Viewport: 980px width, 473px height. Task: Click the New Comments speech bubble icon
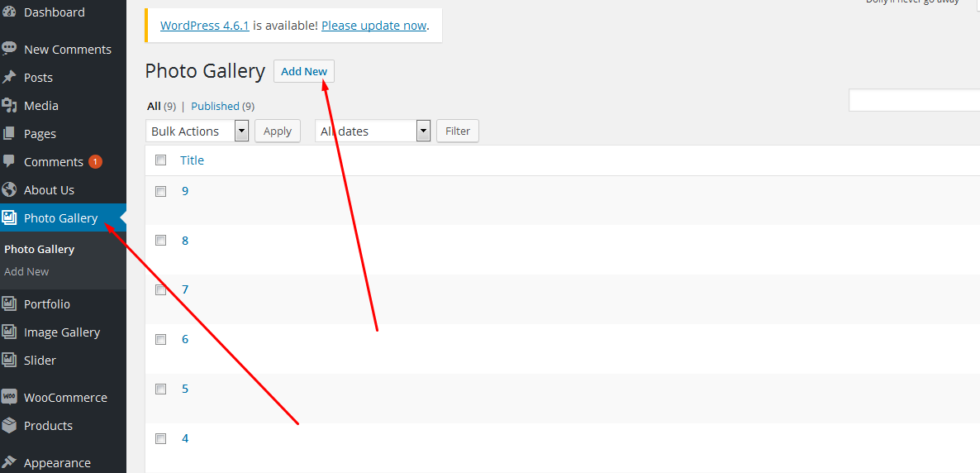[x=9, y=50]
